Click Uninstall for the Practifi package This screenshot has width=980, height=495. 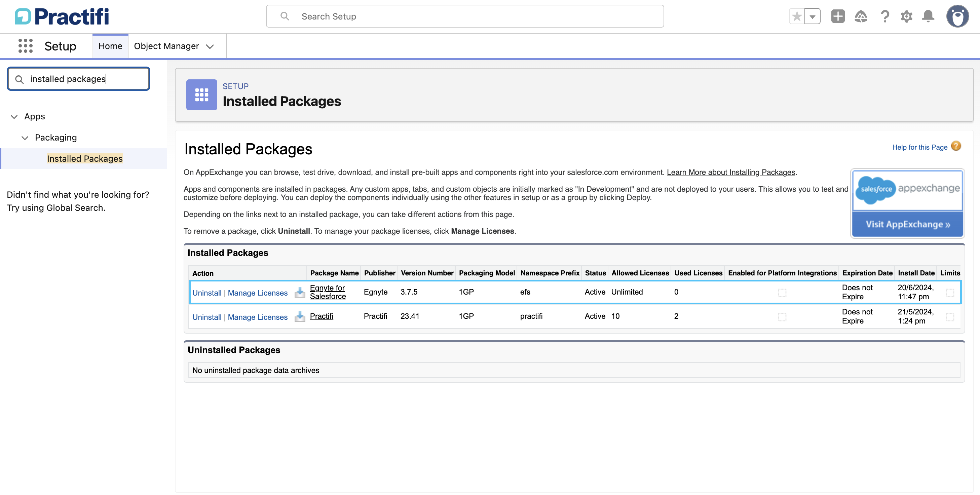click(x=206, y=317)
